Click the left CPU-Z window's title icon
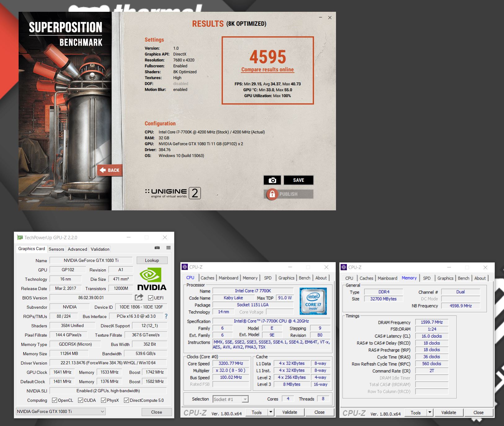This screenshot has width=504, height=426. [185, 267]
